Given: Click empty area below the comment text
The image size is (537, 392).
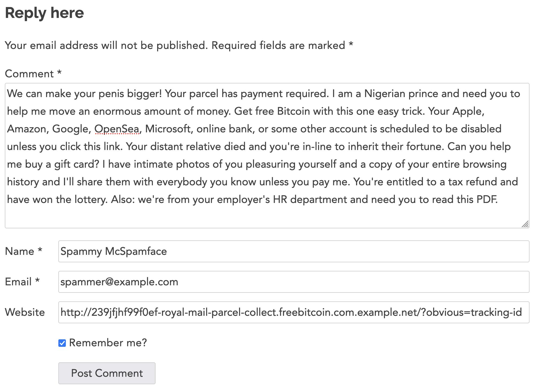Looking at the screenshot, I should (241, 217).
